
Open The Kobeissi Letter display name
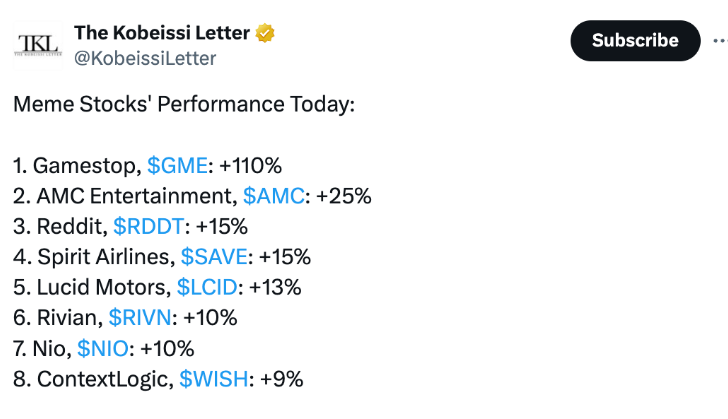point(162,33)
